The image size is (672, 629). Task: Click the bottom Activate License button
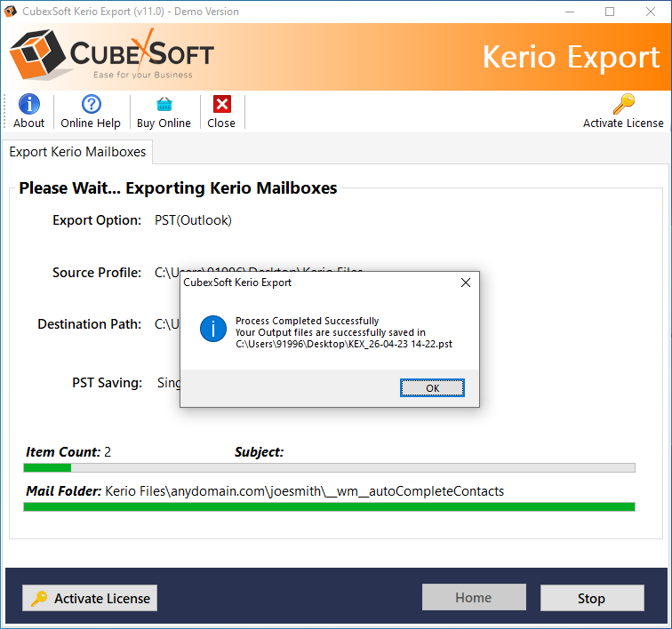coord(90,598)
